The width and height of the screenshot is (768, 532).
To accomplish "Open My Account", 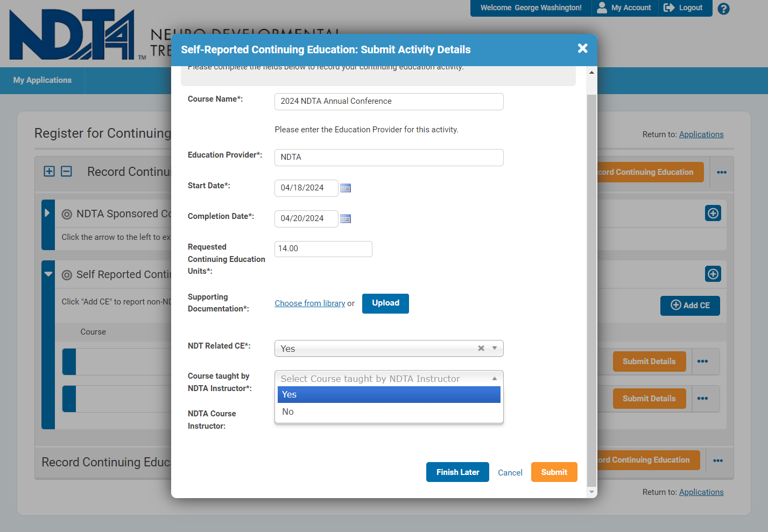I will point(624,8).
